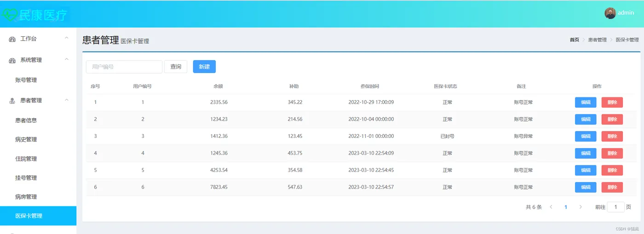Screen dimensions: 644x234
Task: Click 医保卡管理 in the breadcrumb
Action: pyautogui.click(x=627, y=40)
